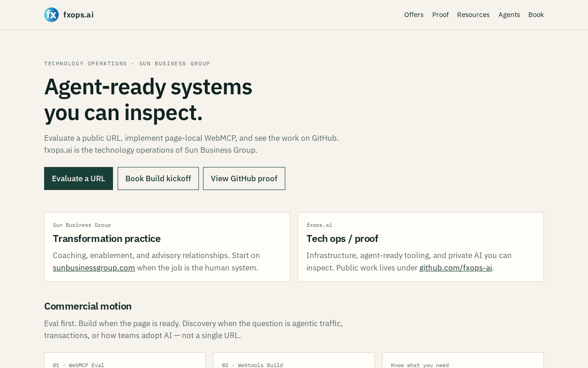Follow the sunbusinessgroup.com link
Screen dimensions: 588x368
click(94, 268)
